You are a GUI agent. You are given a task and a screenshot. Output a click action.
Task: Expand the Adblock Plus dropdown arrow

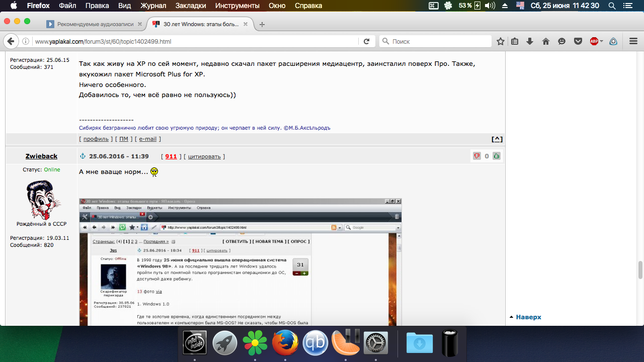601,41
